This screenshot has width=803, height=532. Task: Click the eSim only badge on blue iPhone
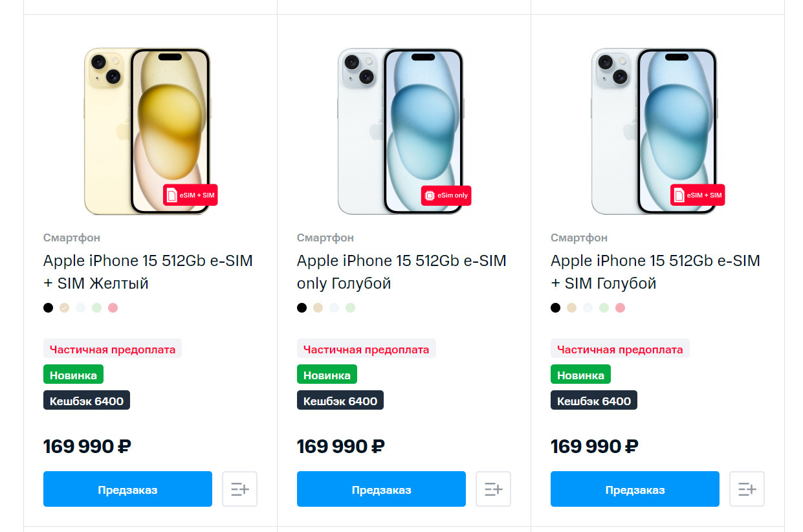[x=446, y=195]
